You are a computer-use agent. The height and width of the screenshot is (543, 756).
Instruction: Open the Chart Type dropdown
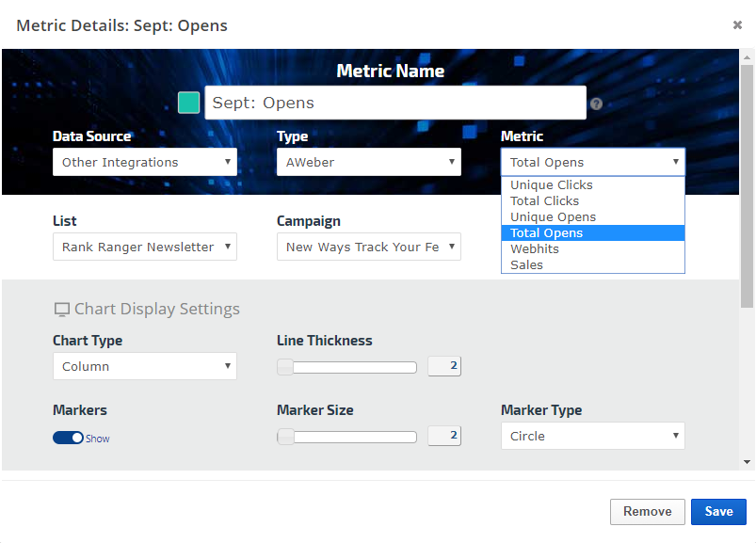tap(145, 366)
